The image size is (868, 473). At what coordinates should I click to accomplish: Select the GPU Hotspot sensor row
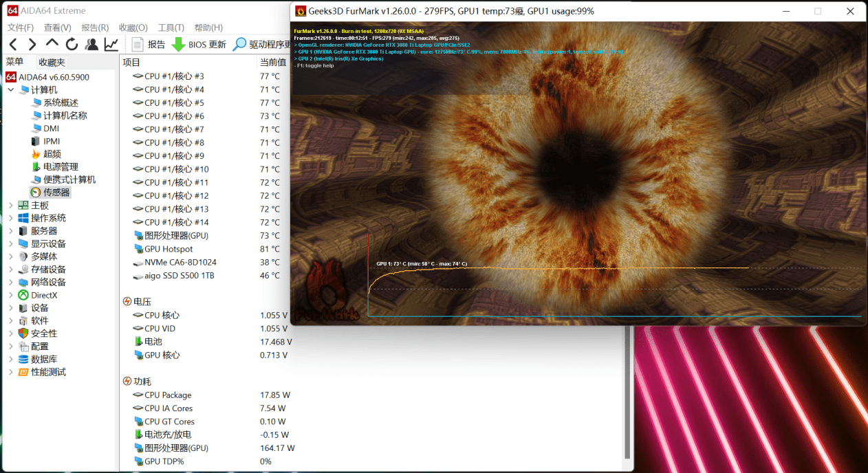[169, 248]
